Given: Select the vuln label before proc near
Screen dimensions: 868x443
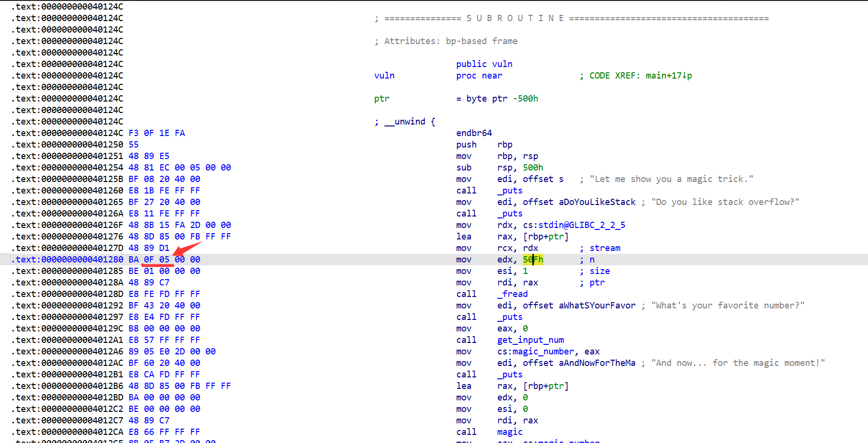Looking at the screenshot, I should coord(384,76).
